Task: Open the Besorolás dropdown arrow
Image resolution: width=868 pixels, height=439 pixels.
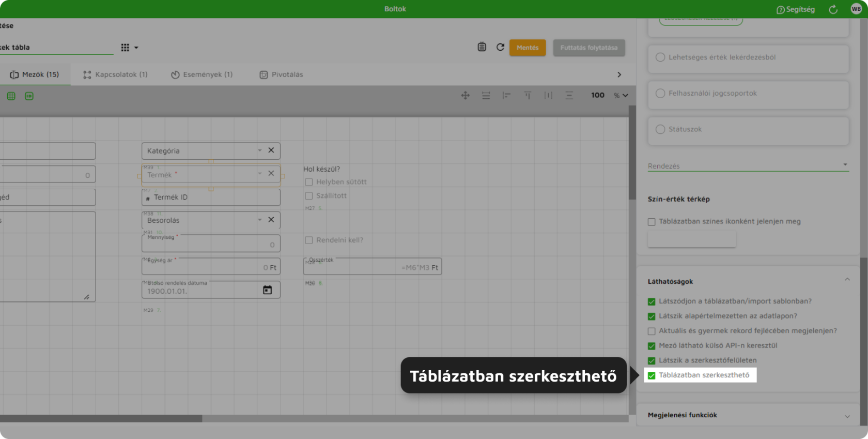Action: [260, 220]
